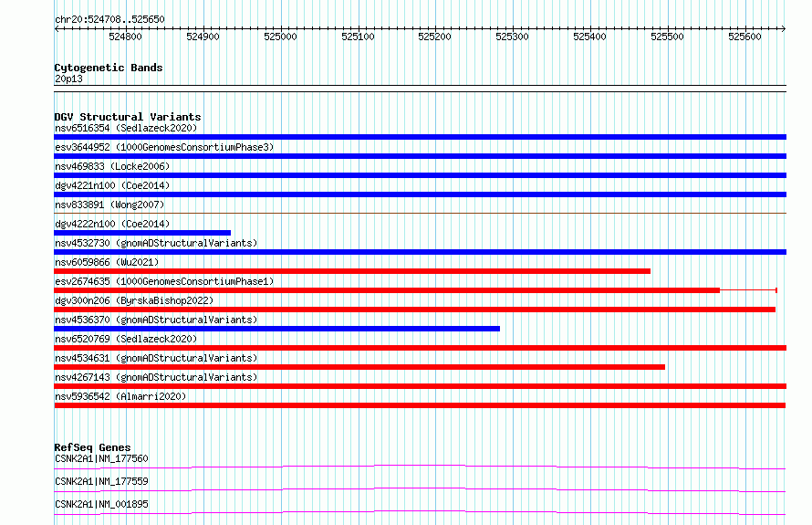
Task: Click the blue bar under nsv4532730
Action: click(420, 252)
